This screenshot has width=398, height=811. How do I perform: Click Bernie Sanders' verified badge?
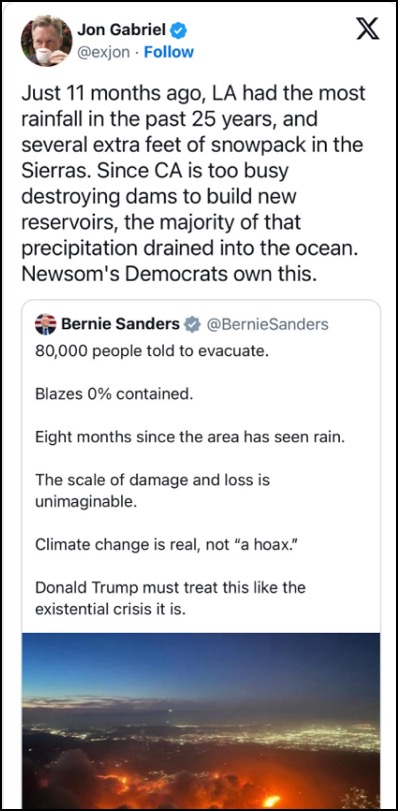(193, 325)
